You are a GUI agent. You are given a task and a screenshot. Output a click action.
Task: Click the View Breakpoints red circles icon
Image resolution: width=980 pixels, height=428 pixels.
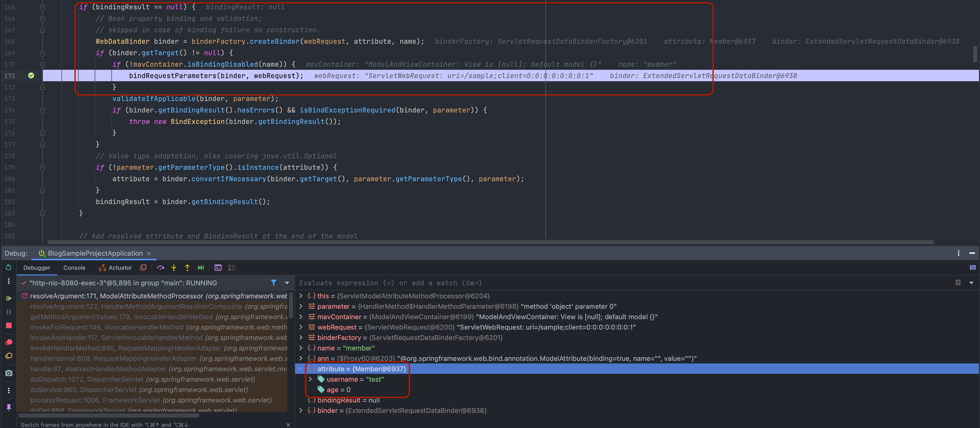click(x=9, y=342)
